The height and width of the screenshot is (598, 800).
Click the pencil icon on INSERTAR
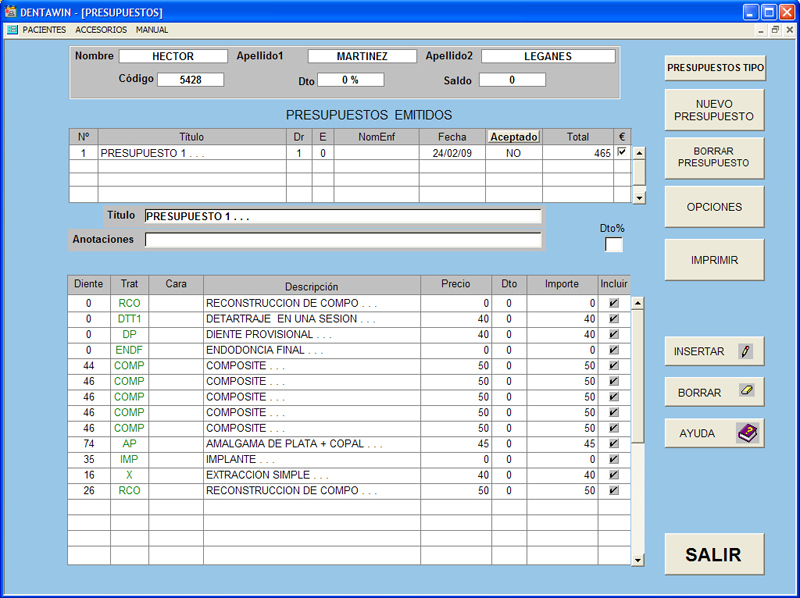coord(745,351)
